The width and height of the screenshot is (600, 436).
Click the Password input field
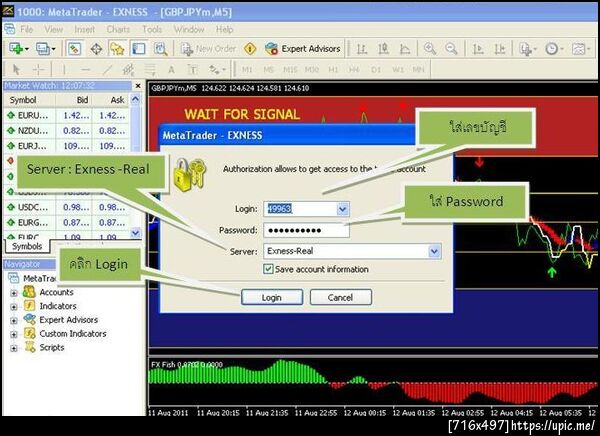click(x=306, y=230)
